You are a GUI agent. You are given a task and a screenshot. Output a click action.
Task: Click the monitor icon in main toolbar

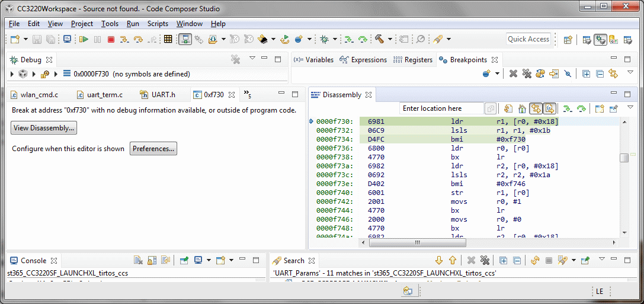click(67, 40)
